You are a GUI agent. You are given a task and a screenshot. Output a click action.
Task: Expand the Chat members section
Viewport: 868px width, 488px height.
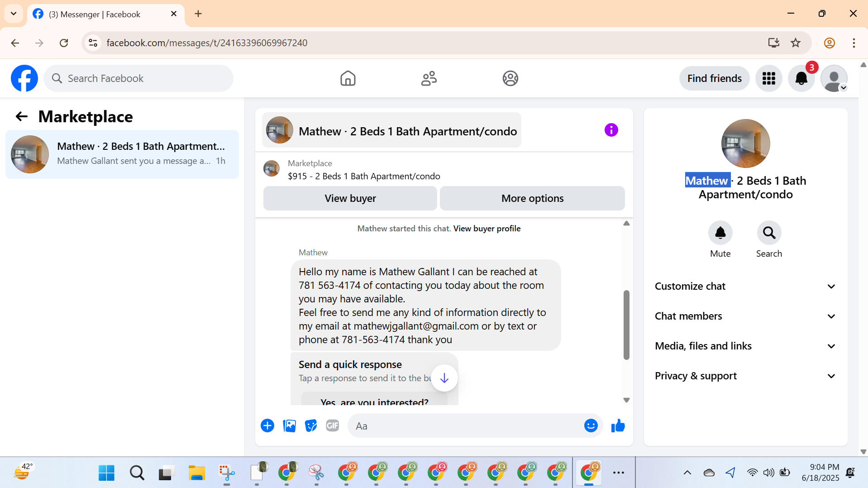click(x=745, y=316)
